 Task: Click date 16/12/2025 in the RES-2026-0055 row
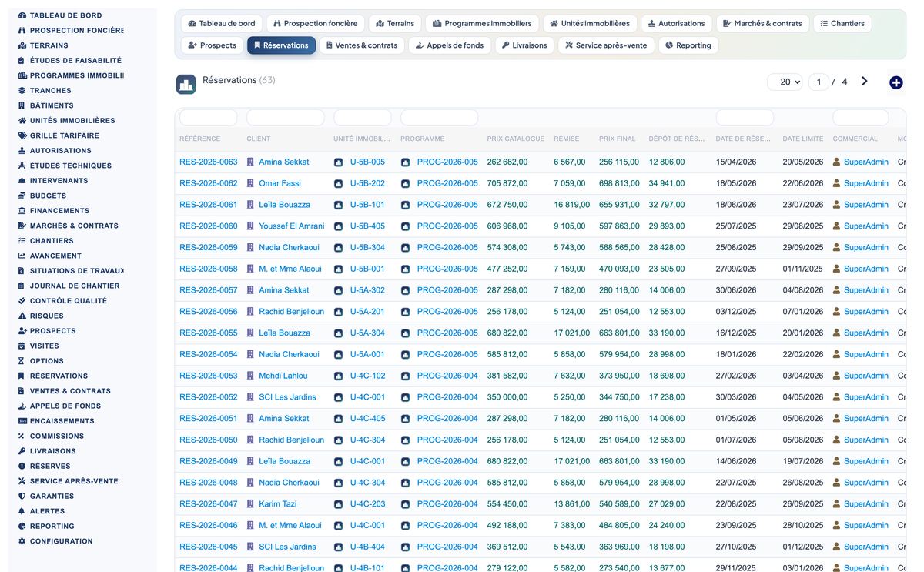coord(737,333)
